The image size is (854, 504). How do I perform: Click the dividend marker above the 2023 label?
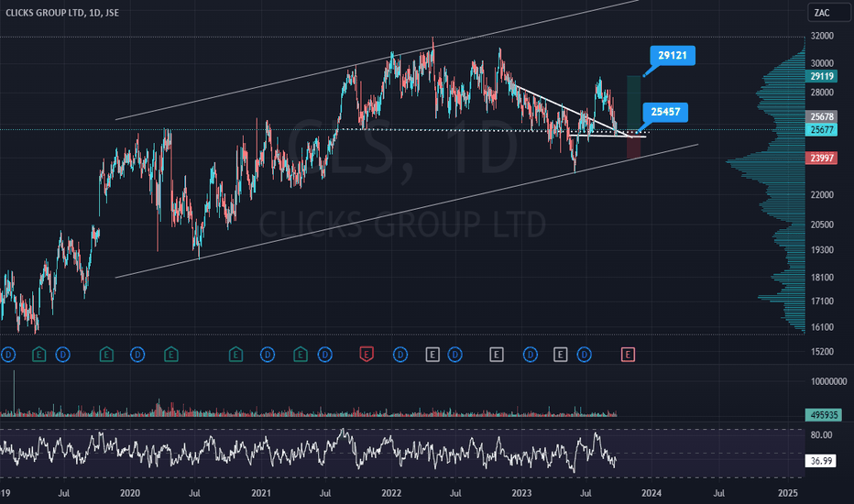pyautogui.click(x=531, y=356)
